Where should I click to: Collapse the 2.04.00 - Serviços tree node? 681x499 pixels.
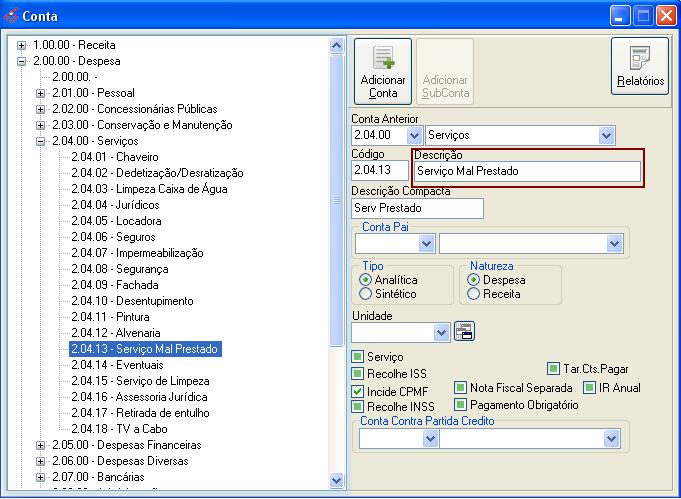click(x=41, y=141)
